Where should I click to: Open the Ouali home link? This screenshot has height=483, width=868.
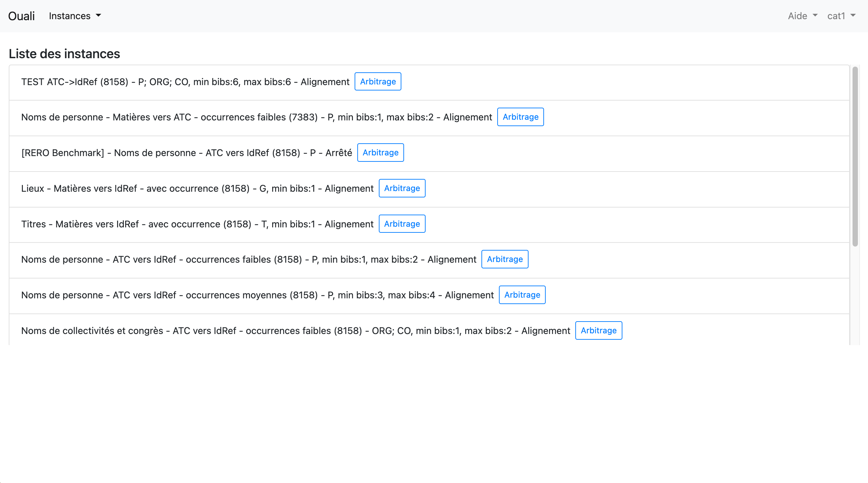[x=21, y=16]
